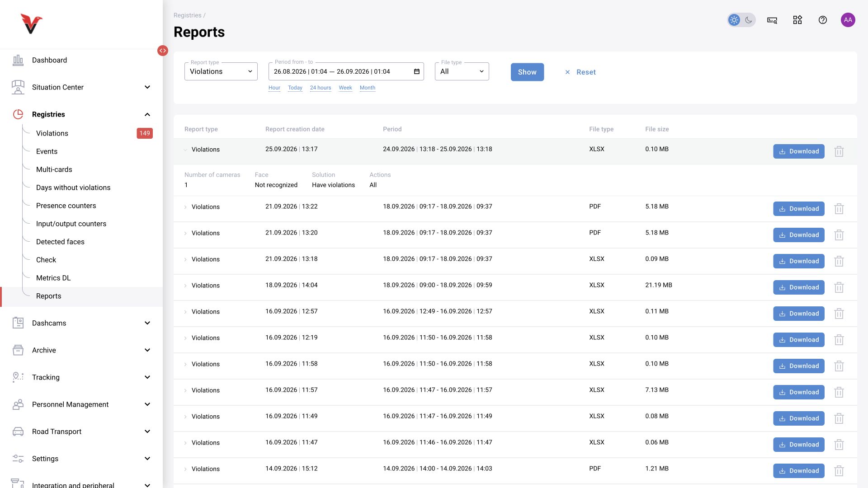This screenshot has width=868, height=488.
Task: Open the Dashboard icon in the sidebar
Action: [18, 60]
